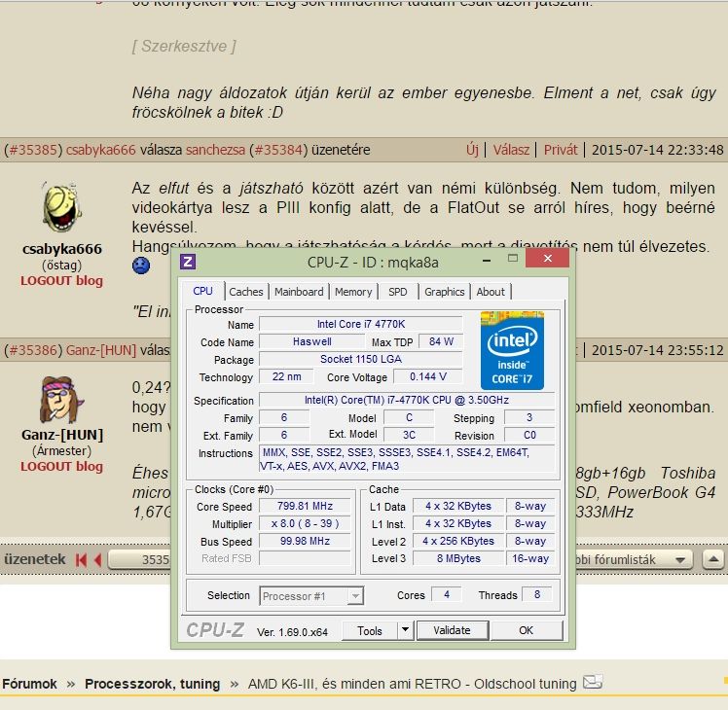Close the CPU-Z window
Image resolution: width=728 pixels, height=710 pixels.
[x=547, y=258]
